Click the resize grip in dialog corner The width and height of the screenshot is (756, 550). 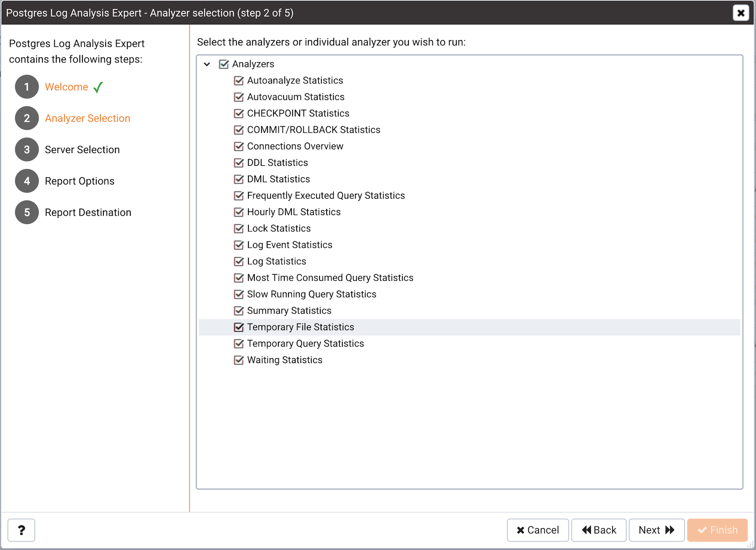pyautogui.click(x=751, y=545)
